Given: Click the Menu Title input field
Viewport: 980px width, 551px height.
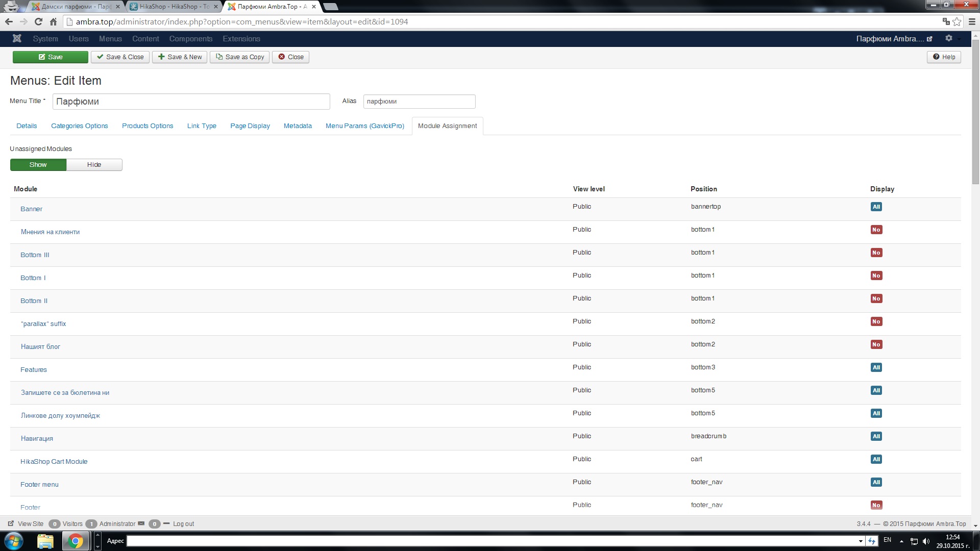Looking at the screenshot, I should [191, 102].
